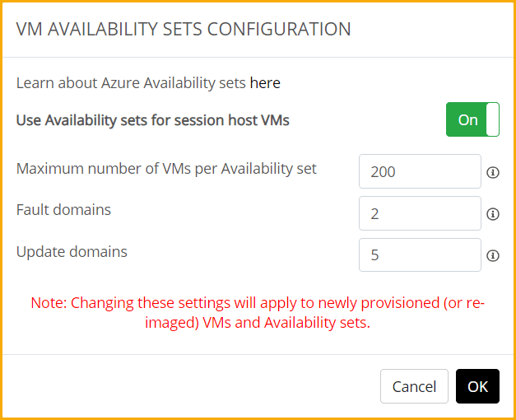
Task: Click the 'Maximum number of VMs per Availability set' label
Action: click(x=166, y=169)
